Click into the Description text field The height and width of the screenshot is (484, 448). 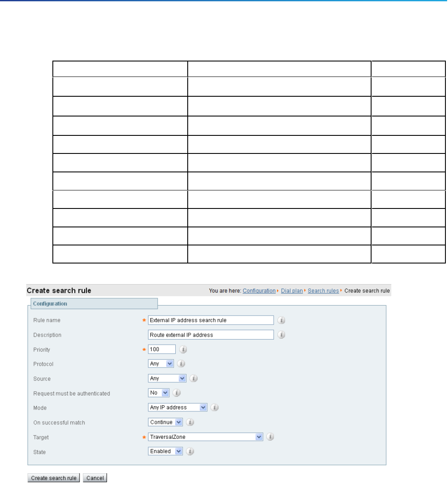pos(211,334)
